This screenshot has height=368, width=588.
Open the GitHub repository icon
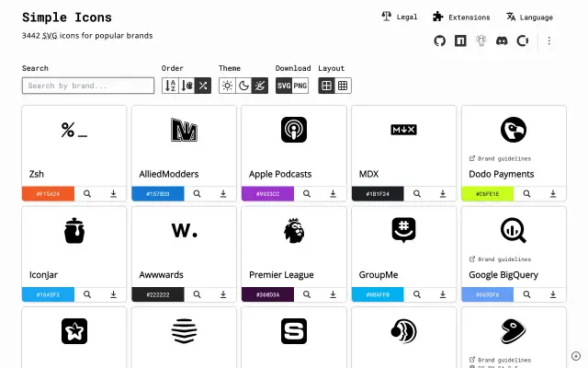click(x=439, y=40)
